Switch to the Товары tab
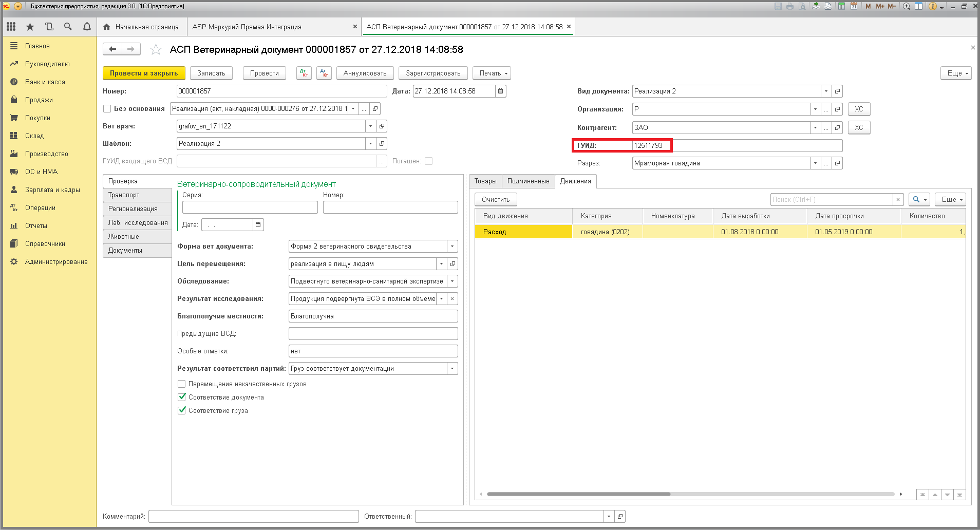 tap(485, 181)
